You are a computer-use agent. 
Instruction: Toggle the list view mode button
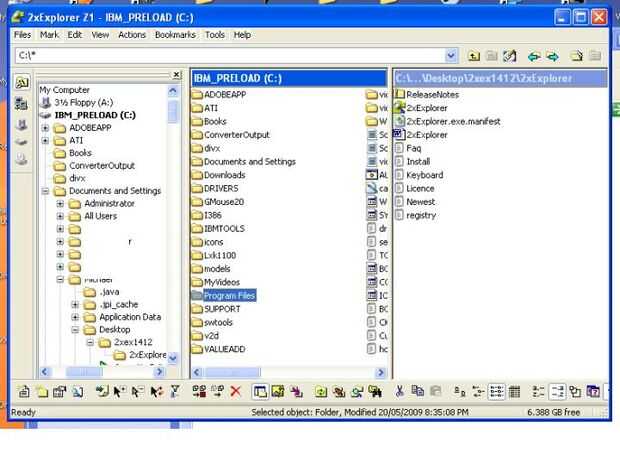(x=496, y=391)
